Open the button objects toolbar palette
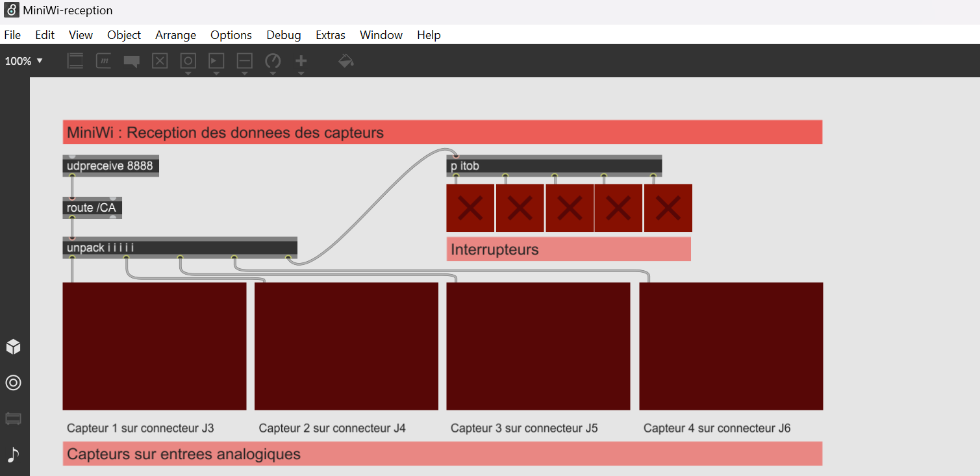The height and width of the screenshot is (476, 980). point(188,63)
